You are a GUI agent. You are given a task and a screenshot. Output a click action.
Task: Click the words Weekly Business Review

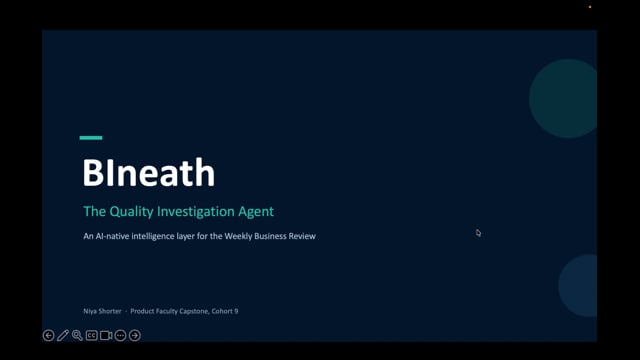[x=270, y=236]
